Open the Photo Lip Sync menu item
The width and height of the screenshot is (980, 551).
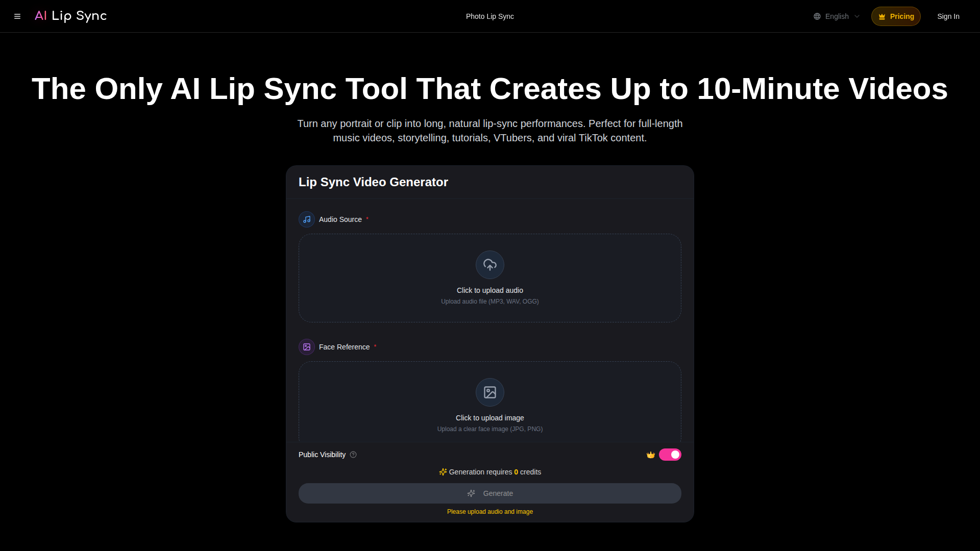(489, 16)
